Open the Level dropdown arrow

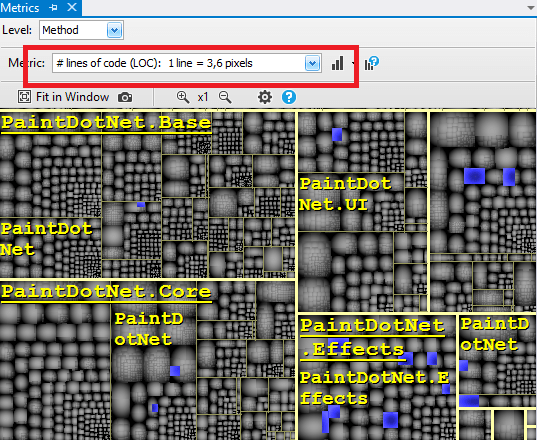[114, 30]
